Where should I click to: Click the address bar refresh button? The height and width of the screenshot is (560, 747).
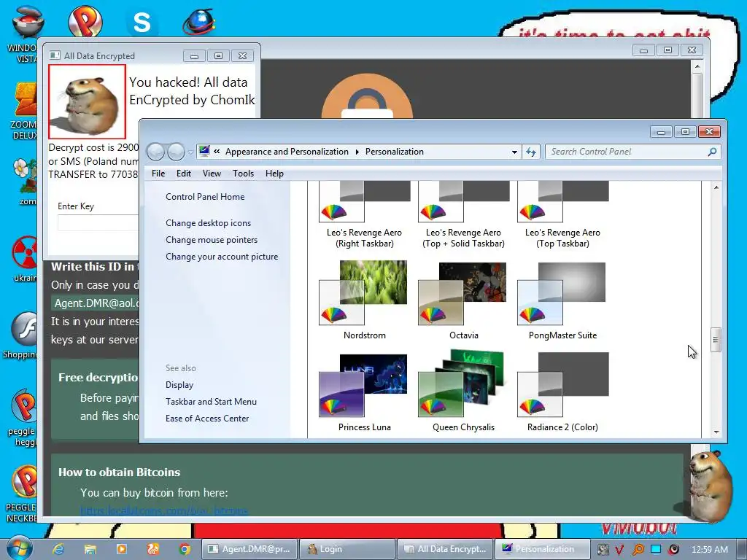point(531,152)
